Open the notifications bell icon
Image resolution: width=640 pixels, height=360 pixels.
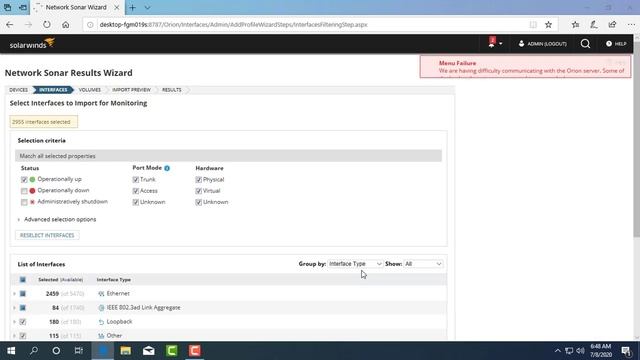(492, 43)
